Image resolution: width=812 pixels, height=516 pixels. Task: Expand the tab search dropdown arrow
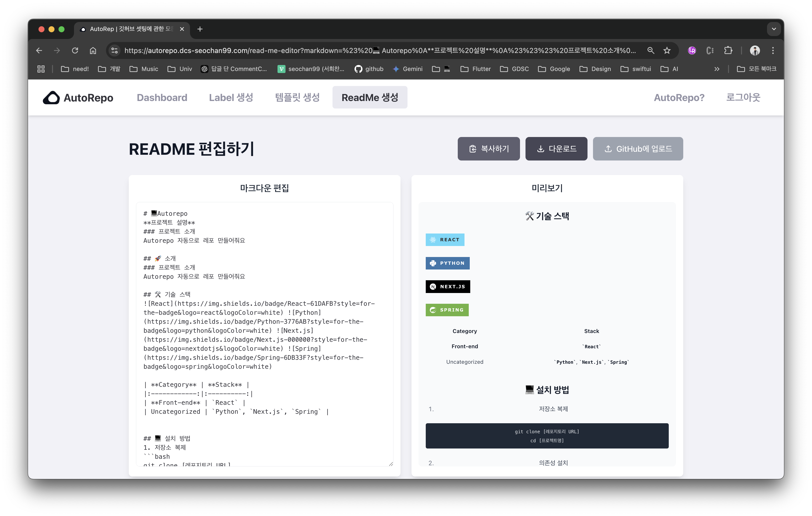pos(773,29)
